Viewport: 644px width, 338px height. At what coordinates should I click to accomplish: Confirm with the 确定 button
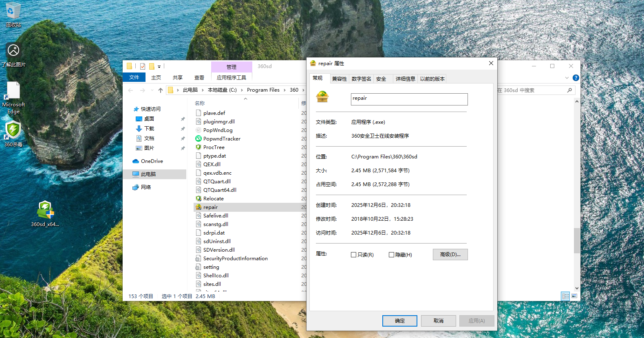coord(400,321)
